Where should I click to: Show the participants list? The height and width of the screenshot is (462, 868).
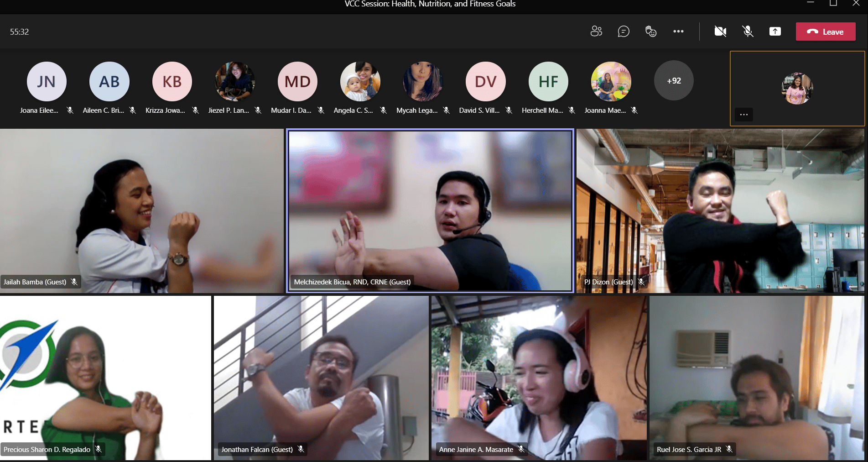pos(596,31)
